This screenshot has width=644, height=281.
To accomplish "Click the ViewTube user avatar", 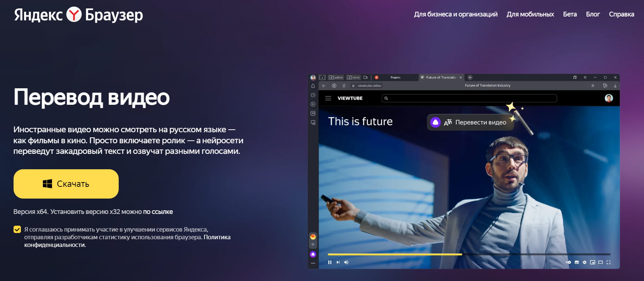I will pos(609,98).
